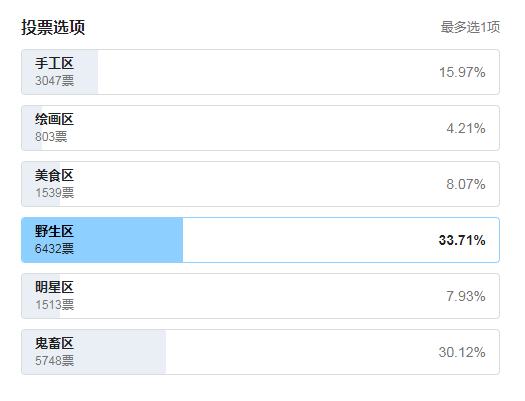Image resolution: width=525 pixels, height=401 pixels.
Task: Click the 30.12% percentage label
Action: (x=462, y=352)
